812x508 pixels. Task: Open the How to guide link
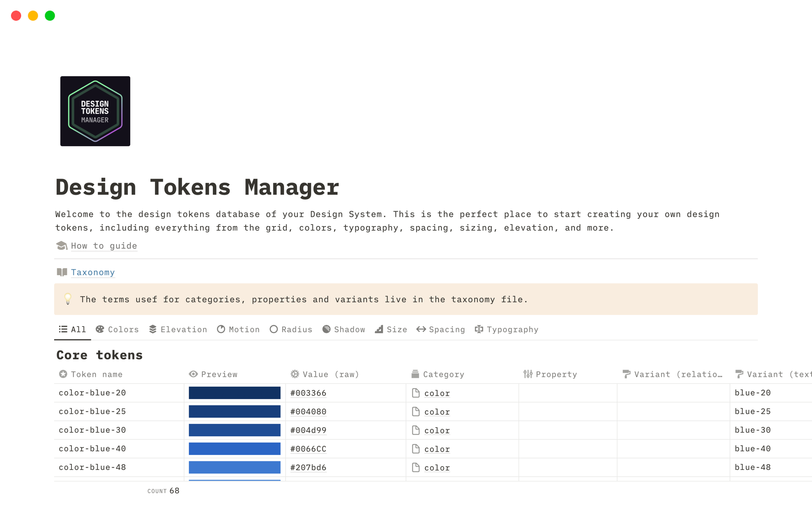(x=104, y=246)
